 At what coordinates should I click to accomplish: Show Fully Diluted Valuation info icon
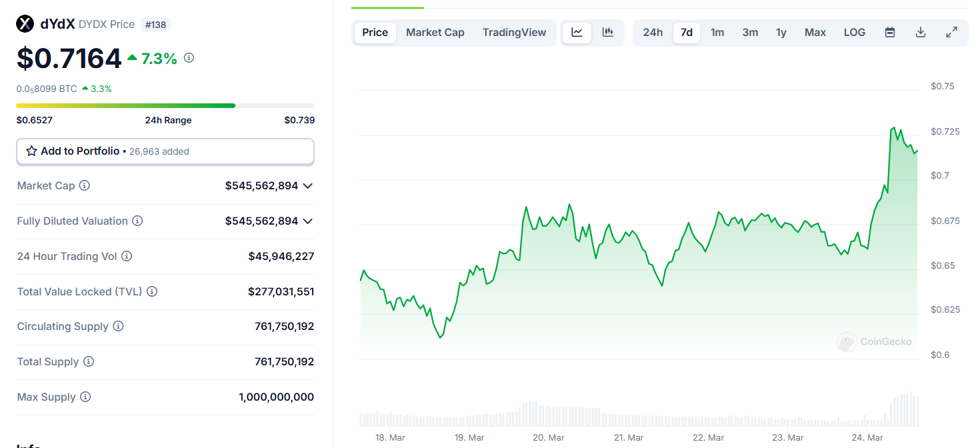(x=137, y=221)
